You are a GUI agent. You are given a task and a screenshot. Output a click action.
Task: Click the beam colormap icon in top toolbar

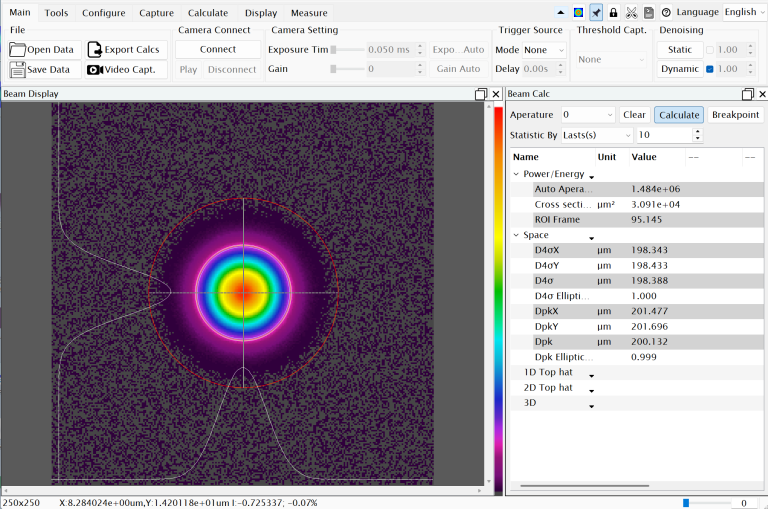[x=578, y=12]
